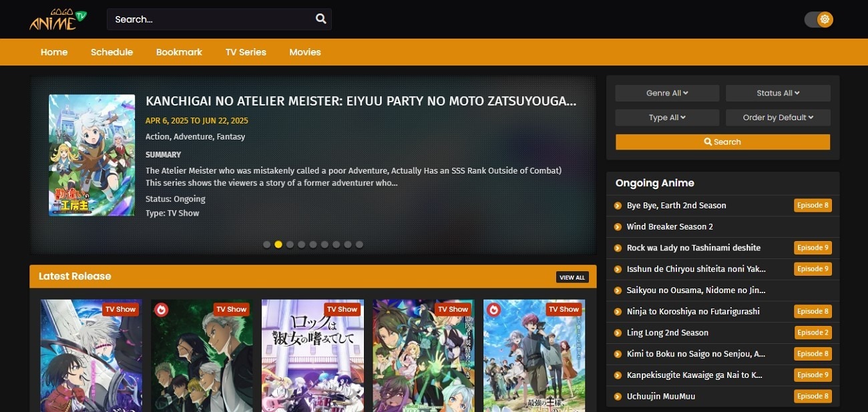
Task: Open Wind Breaker Season 2
Action: [x=670, y=226]
